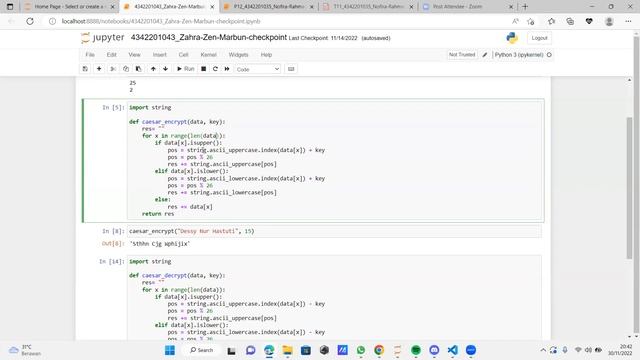Click the browser address bar URL

pyautogui.click(x=161, y=21)
